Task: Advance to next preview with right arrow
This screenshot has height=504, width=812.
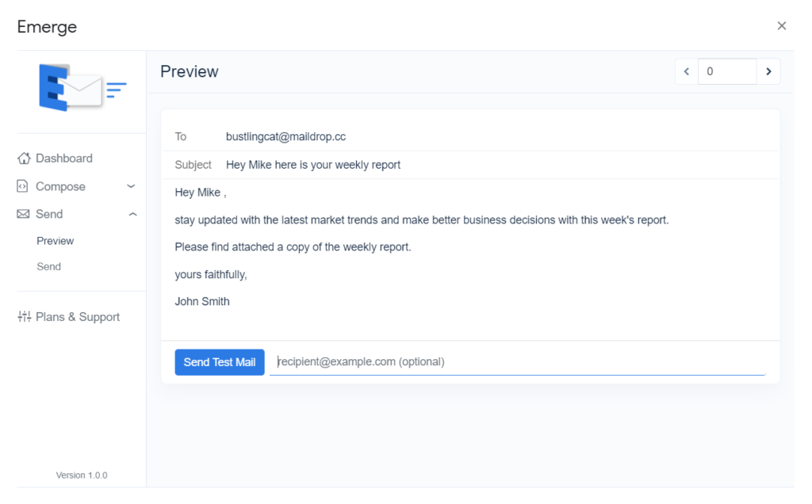Action: [768, 71]
